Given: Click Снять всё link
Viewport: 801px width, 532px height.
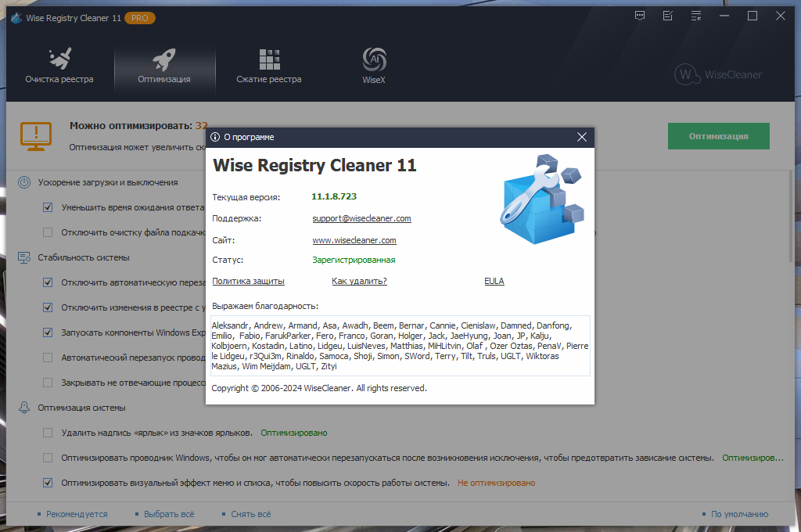Looking at the screenshot, I should [x=251, y=514].
